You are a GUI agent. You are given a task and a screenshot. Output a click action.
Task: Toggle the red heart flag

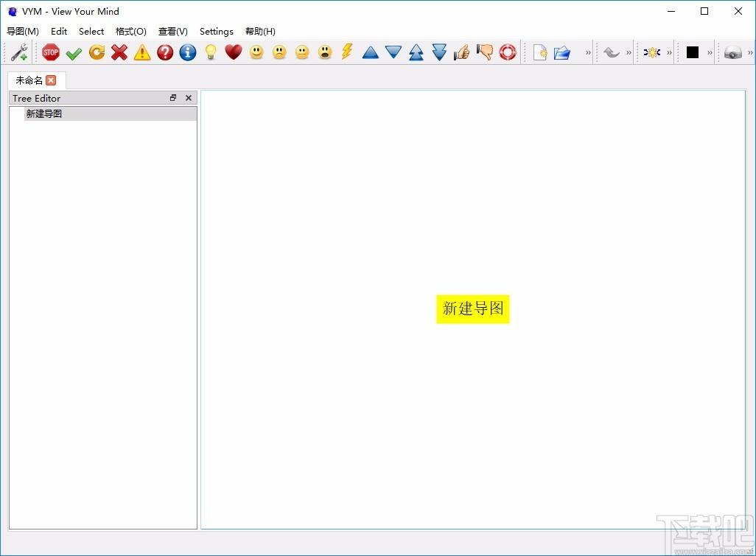pyautogui.click(x=234, y=52)
